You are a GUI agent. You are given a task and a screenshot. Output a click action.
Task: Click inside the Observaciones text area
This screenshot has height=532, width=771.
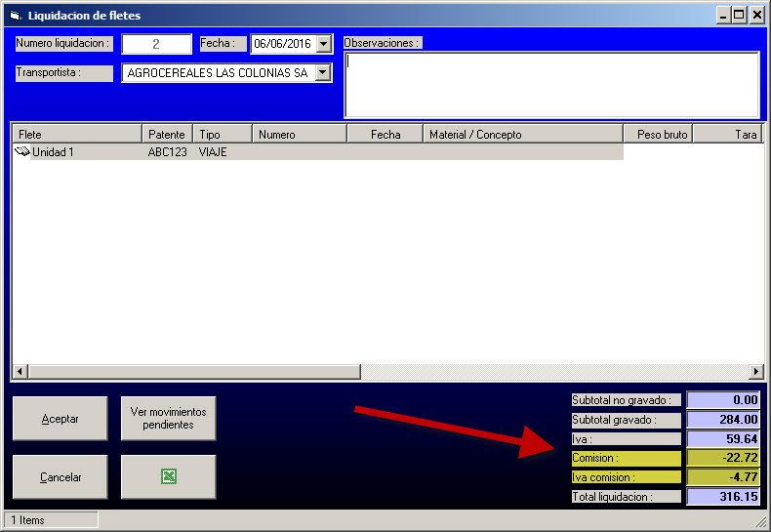tap(551, 84)
